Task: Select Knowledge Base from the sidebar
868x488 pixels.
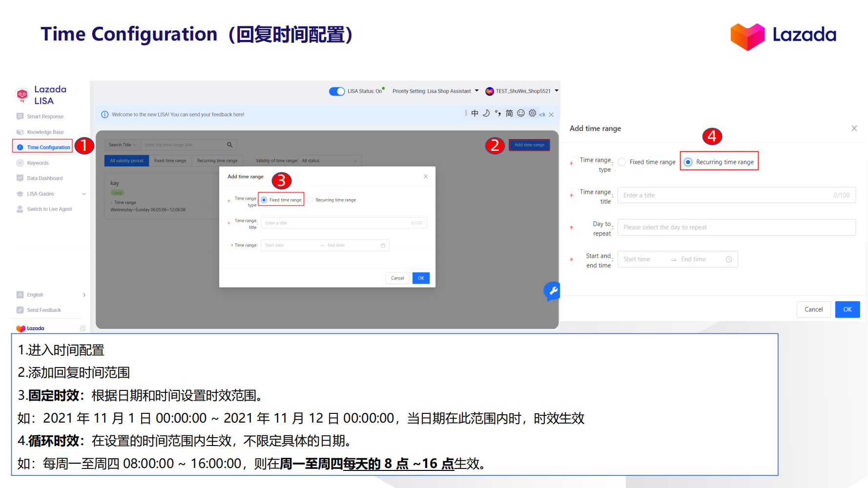Action: point(45,132)
